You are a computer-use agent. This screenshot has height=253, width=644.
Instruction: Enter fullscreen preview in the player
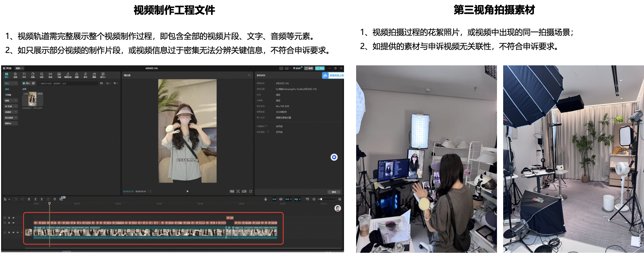tap(251, 191)
